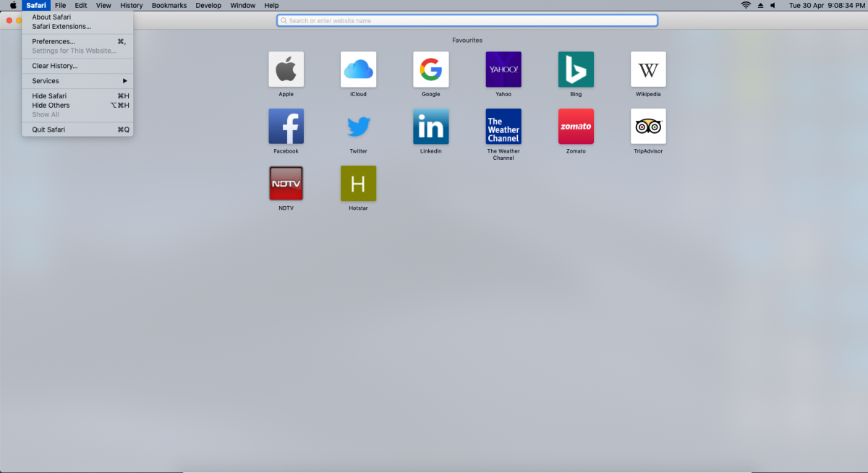Click the Zomato label text

click(576, 151)
